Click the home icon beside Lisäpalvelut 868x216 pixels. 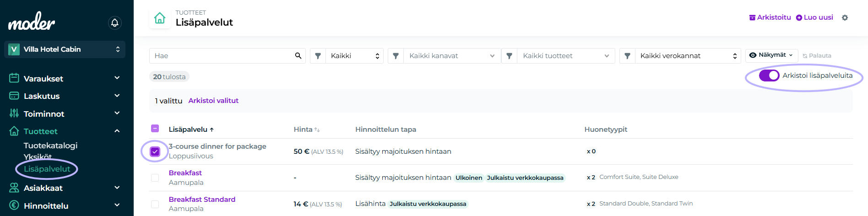point(160,18)
